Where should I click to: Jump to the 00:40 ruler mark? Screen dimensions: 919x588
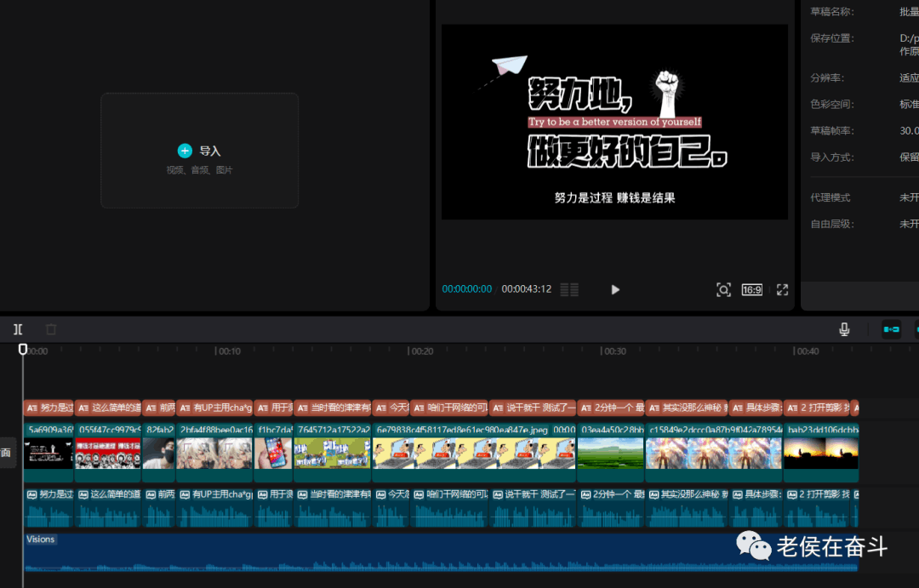806,351
